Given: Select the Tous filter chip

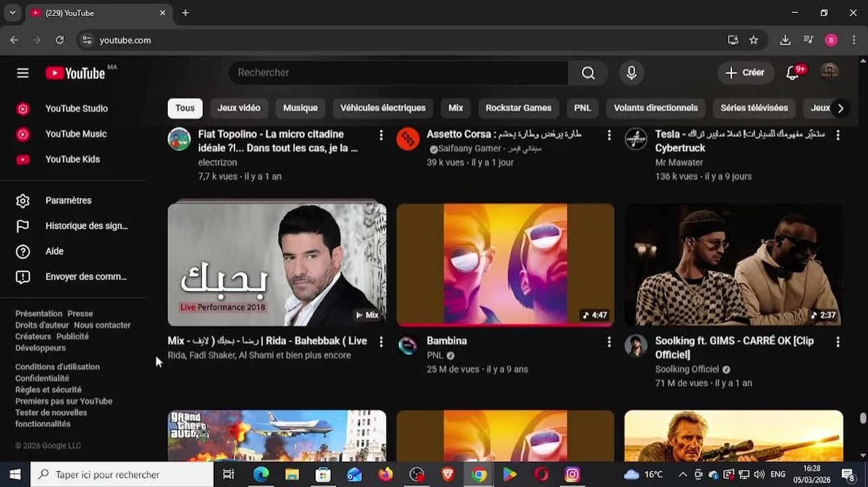Looking at the screenshot, I should click(x=185, y=108).
